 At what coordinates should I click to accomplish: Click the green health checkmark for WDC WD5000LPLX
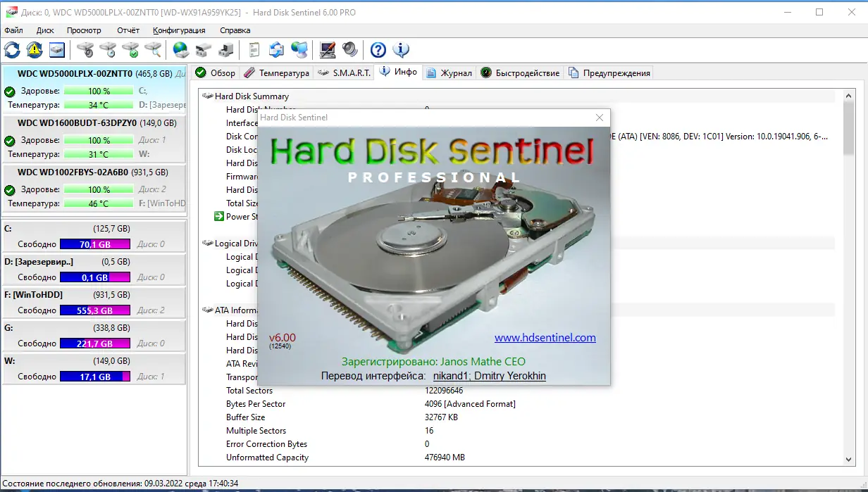9,89
